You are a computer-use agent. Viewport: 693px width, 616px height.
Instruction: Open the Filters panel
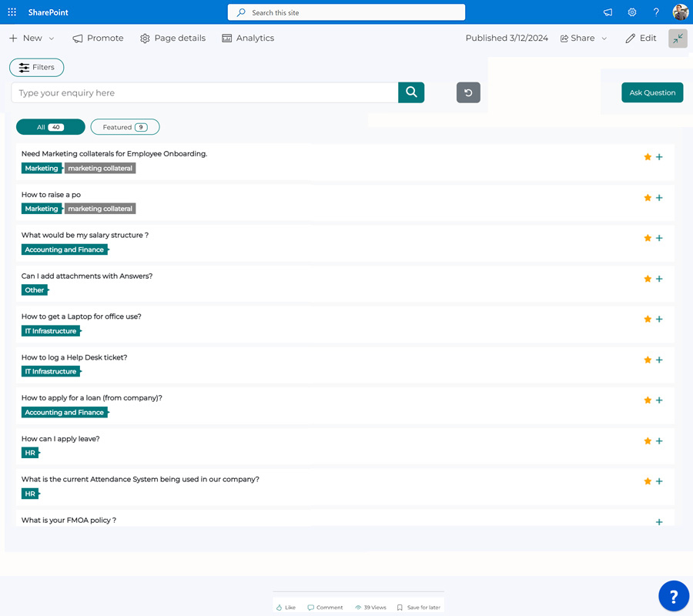tap(36, 67)
